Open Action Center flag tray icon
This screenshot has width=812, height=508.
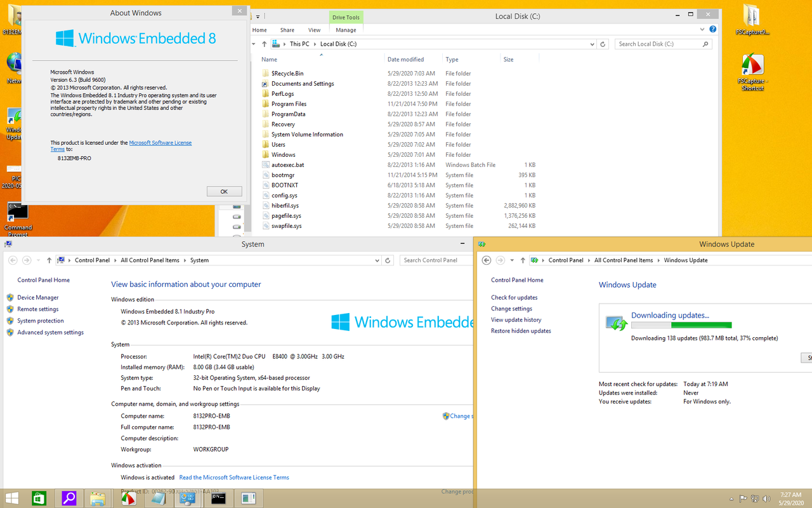pyautogui.click(x=743, y=498)
